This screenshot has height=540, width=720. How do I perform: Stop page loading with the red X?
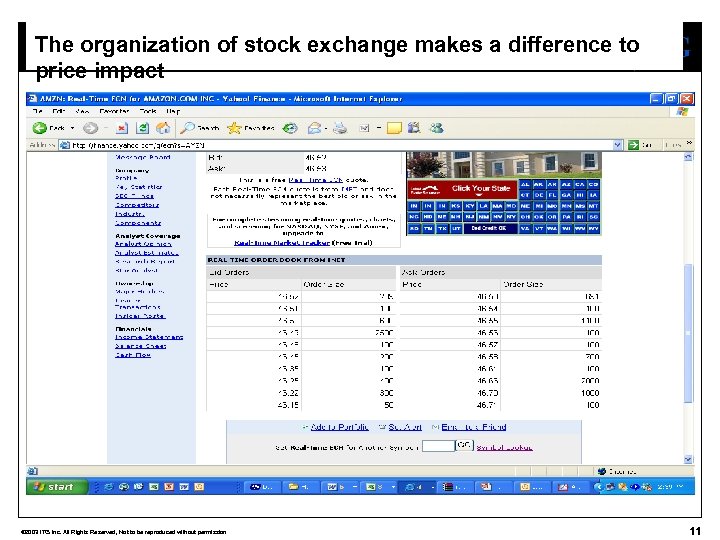point(122,128)
